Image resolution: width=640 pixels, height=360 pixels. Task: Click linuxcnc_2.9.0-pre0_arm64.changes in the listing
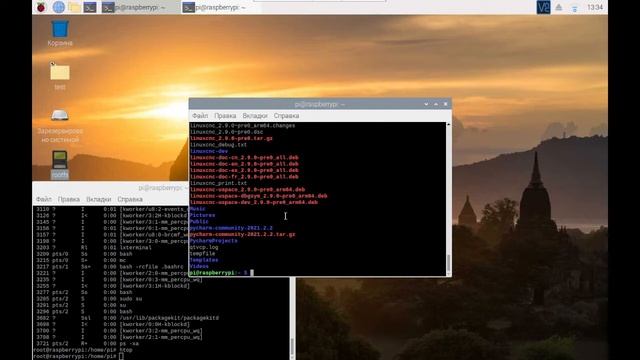(x=242, y=125)
